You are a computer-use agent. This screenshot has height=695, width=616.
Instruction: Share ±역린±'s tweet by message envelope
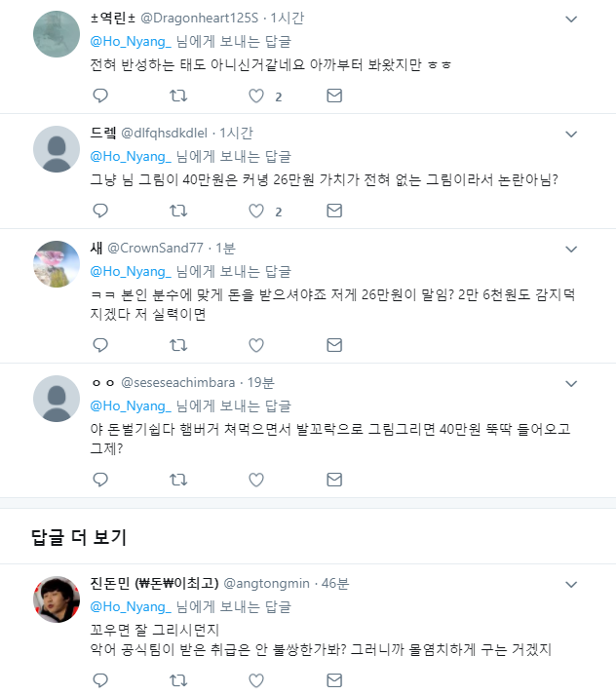tap(333, 96)
